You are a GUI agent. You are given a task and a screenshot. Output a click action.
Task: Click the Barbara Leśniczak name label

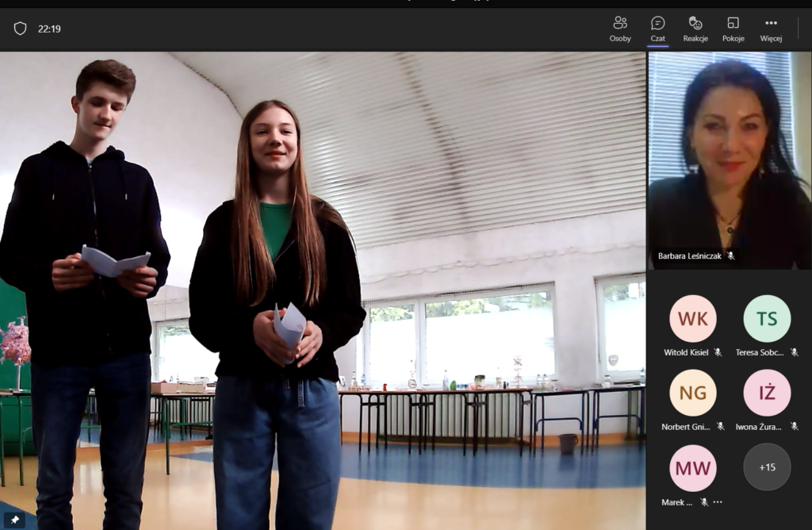click(x=689, y=256)
